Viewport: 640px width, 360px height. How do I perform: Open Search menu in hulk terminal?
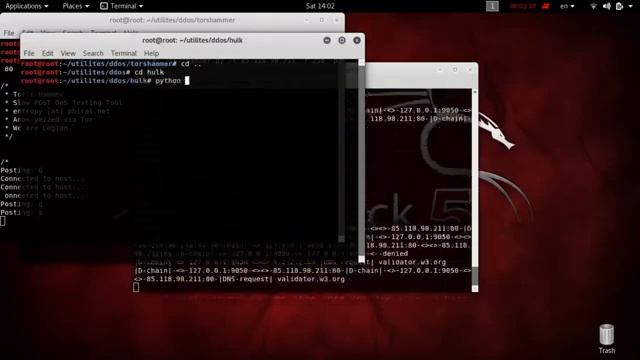pyautogui.click(x=93, y=53)
